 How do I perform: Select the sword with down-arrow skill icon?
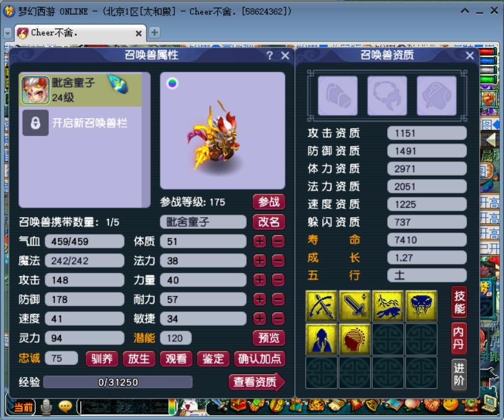tap(354, 306)
